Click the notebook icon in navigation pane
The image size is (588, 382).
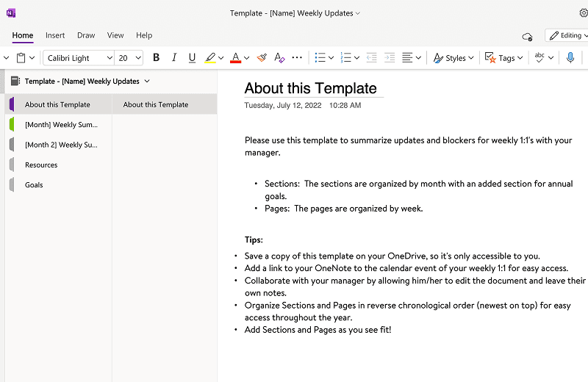(15, 81)
